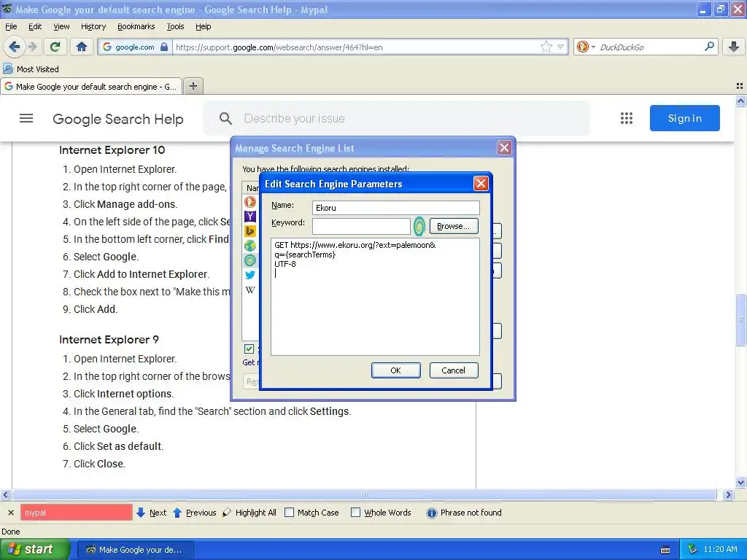Cancel the Edit Search Engine Parameters dialog

[453, 370]
